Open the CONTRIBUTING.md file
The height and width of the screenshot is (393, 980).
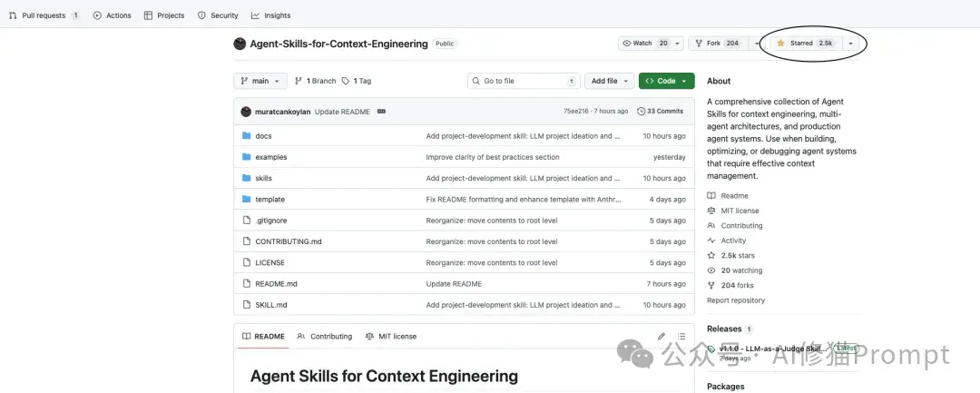click(289, 241)
